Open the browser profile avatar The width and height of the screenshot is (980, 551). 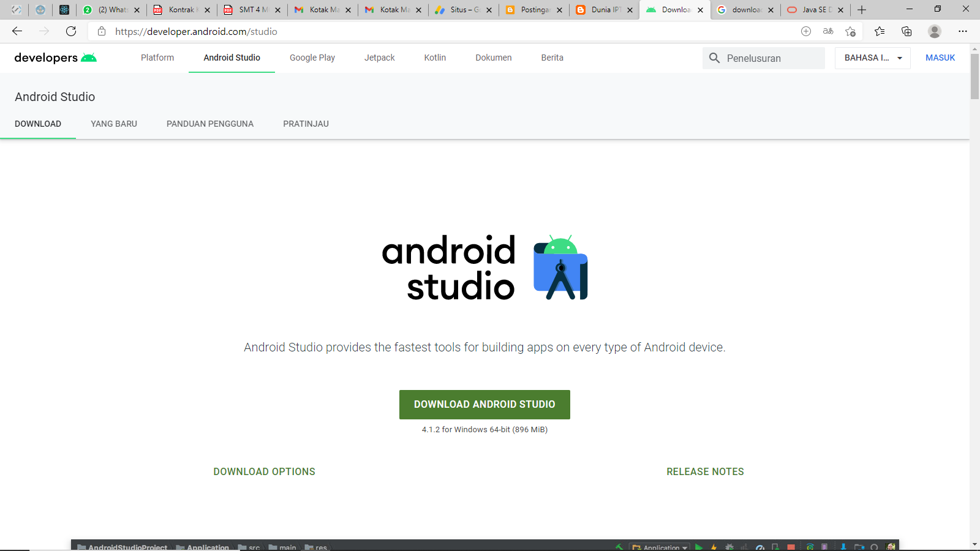pyautogui.click(x=935, y=31)
